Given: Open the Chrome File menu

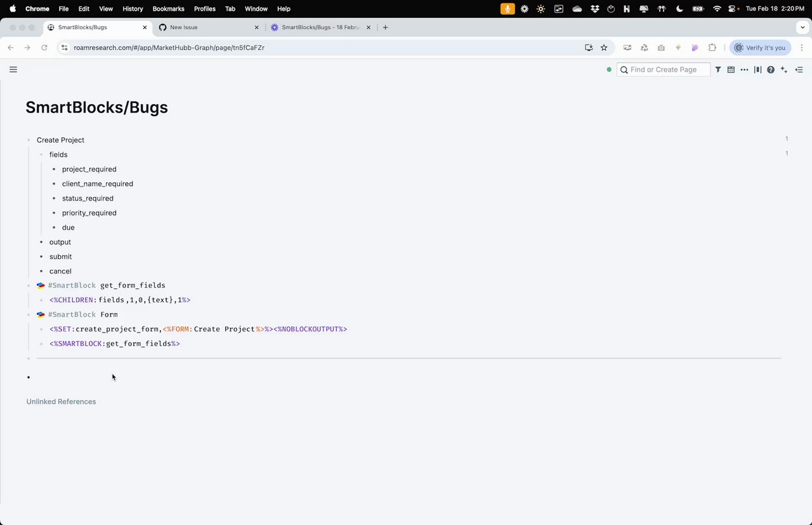Looking at the screenshot, I should (63, 9).
